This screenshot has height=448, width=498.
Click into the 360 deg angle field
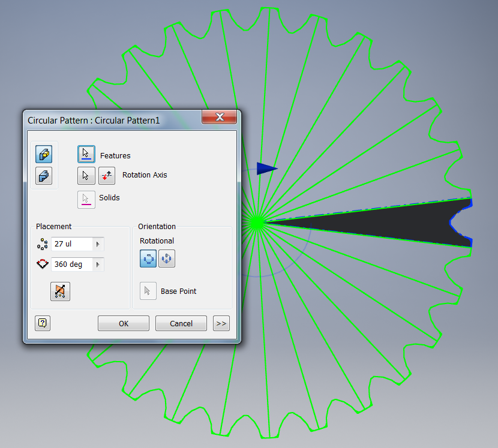pyautogui.click(x=73, y=264)
